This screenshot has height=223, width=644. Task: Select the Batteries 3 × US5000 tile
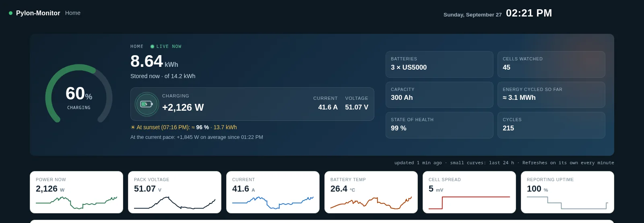[x=440, y=64]
